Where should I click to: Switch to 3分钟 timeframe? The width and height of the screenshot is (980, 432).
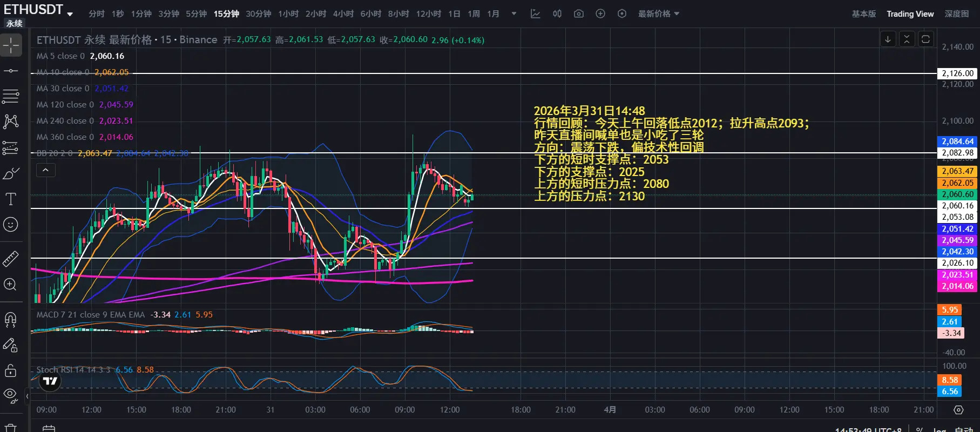[x=169, y=13]
